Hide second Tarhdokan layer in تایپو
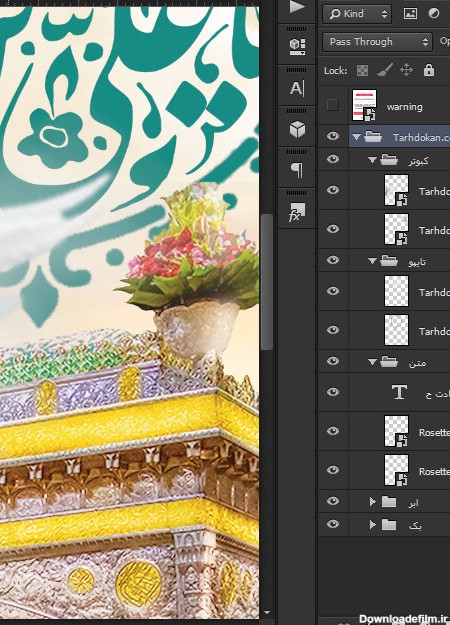The width and height of the screenshot is (450, 625). click(x=333, y=330)
